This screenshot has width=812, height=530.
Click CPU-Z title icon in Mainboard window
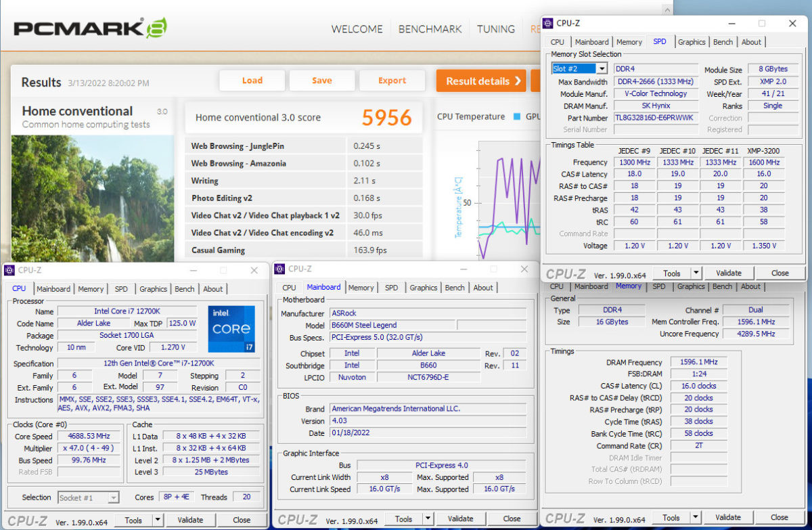279,269
